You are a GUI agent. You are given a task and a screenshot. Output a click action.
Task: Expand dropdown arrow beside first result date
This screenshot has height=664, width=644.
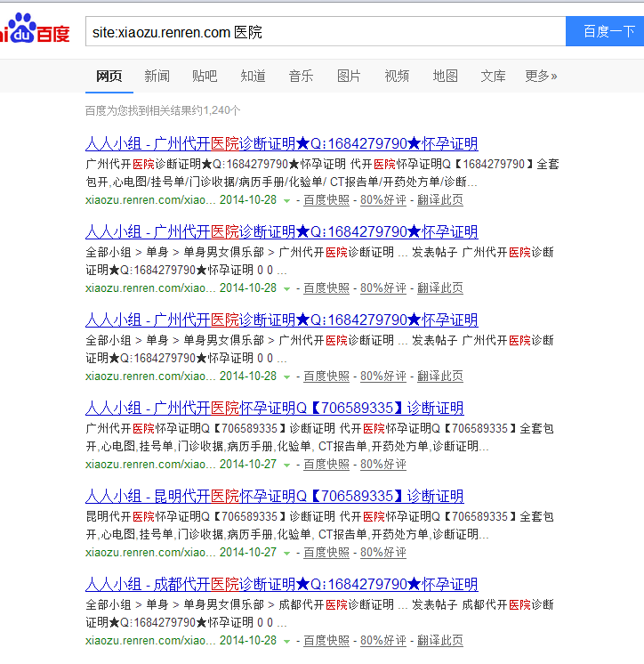pyautogui.click(x=287, y=201)
